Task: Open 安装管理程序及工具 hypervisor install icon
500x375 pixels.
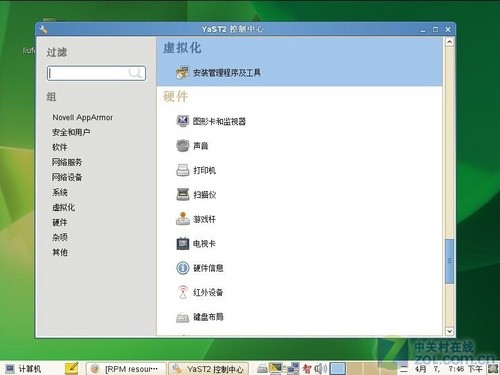Action: click(x=182, y=72)
